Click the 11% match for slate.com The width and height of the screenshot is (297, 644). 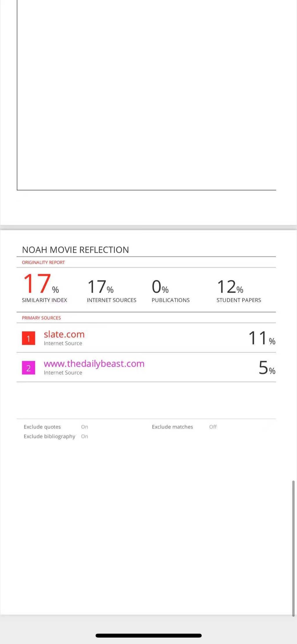(x=262, y=338)
